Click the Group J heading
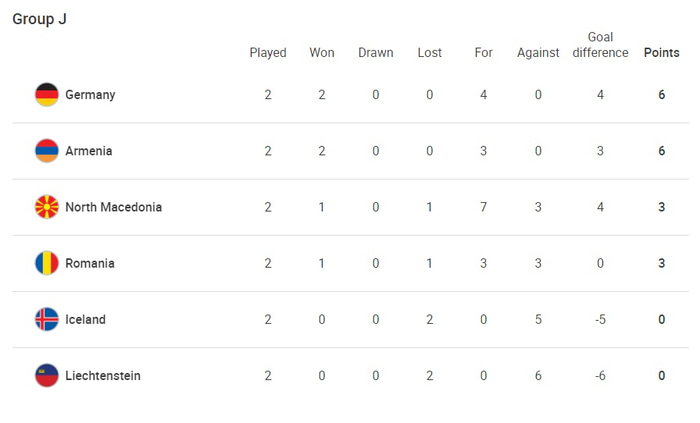The height and width of the screenshot is (423, 700). [40, 19]
